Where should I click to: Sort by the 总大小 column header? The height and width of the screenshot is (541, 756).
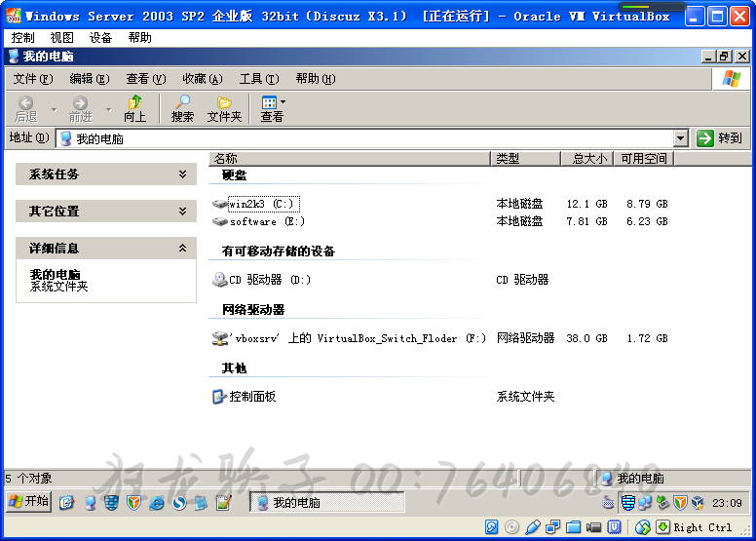(587, 158)
